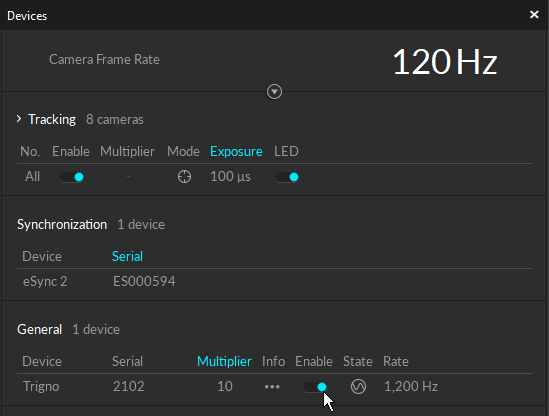The height and width of the screenshot is (416, 549).
Task: Click the Trigno waveform state icon
Action: [x=358, y=387]
